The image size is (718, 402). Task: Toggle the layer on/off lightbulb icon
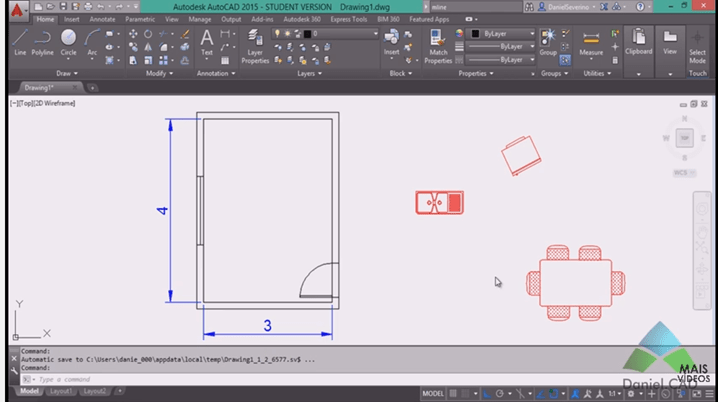click(x=276, y=33)
